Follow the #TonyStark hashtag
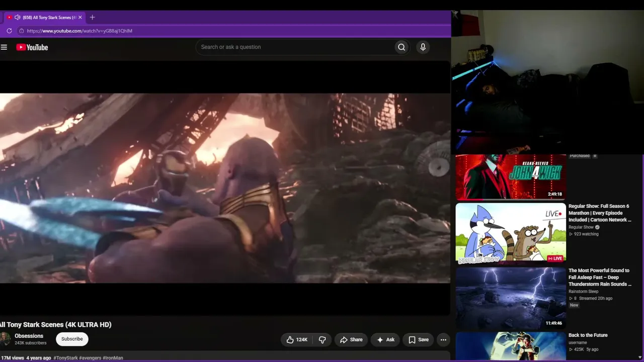 tap(65, 358)
